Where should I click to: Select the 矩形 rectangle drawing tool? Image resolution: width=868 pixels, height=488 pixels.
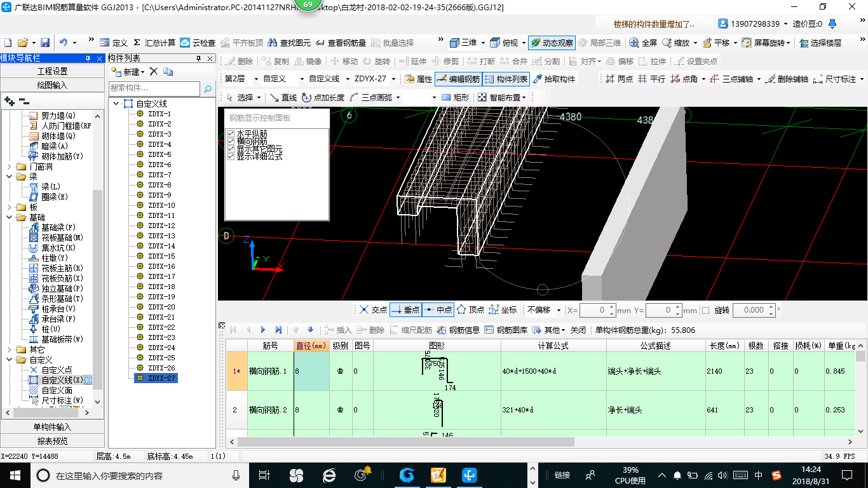(x=455, y=97)
